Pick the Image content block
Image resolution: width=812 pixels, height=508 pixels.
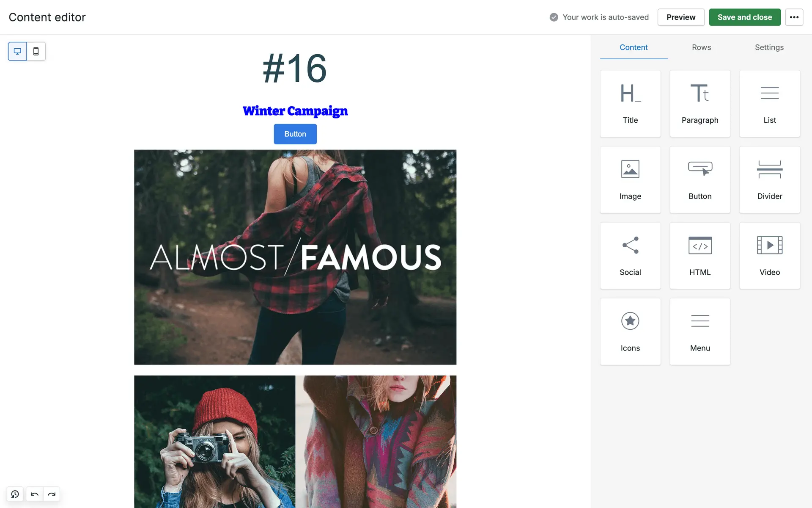(x=630, y=179)
